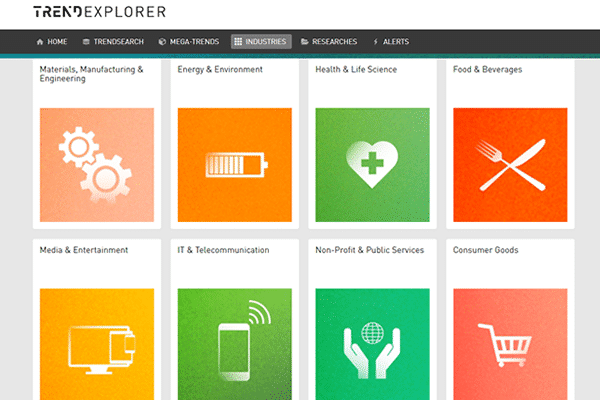Click the TrendExplorer logo
Viewport: 600px width, 400px height.
(99, 12)
